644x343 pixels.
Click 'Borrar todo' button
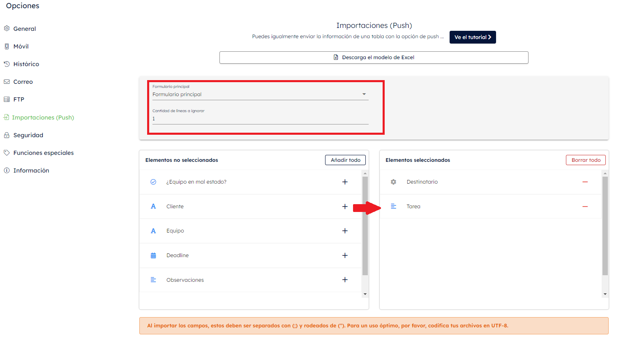(586, 160)
